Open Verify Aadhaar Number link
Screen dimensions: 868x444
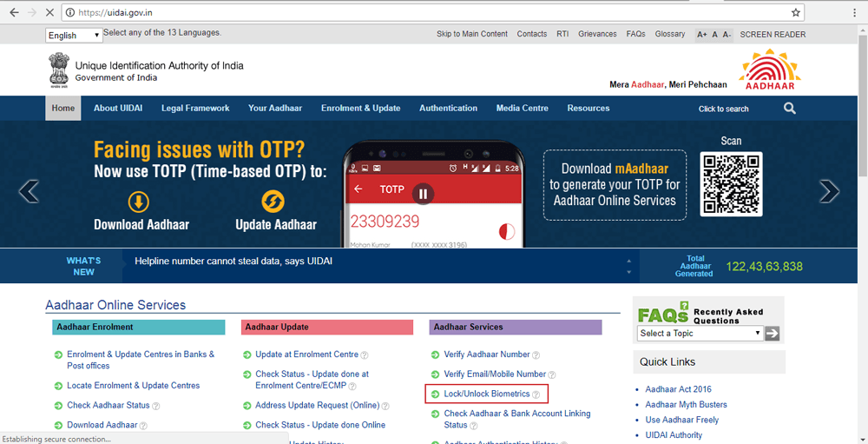(486, 355)
